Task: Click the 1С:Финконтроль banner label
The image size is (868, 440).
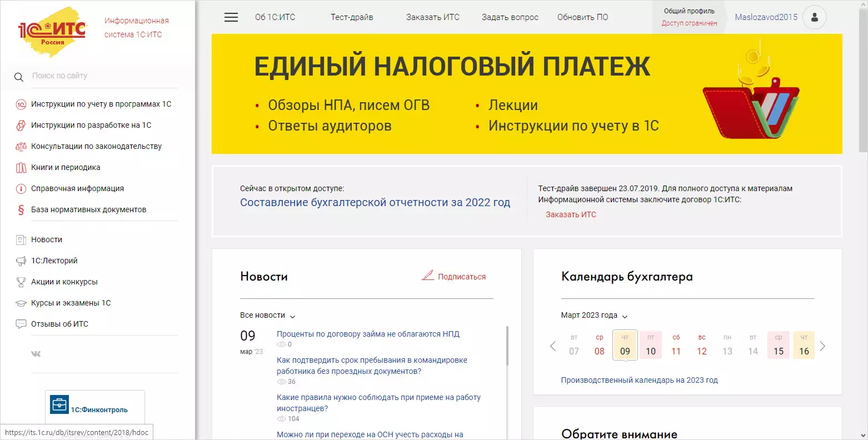Action: (99, 410)
